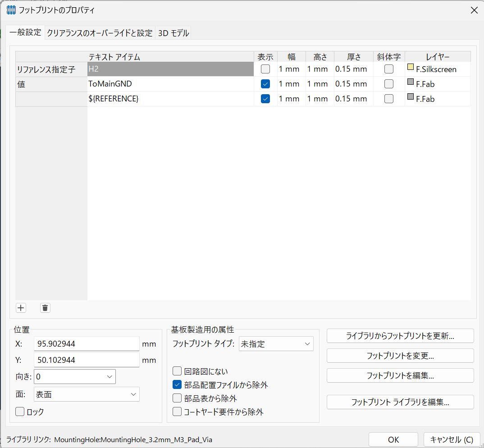Select the 一般設定 tab

coord(25,32)
